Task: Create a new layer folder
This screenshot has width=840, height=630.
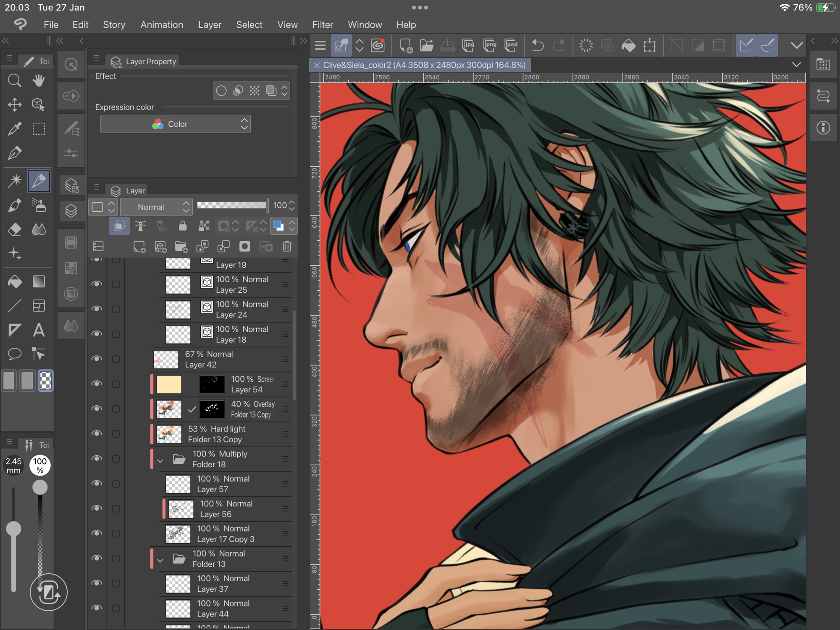Action: pos(181,247)
